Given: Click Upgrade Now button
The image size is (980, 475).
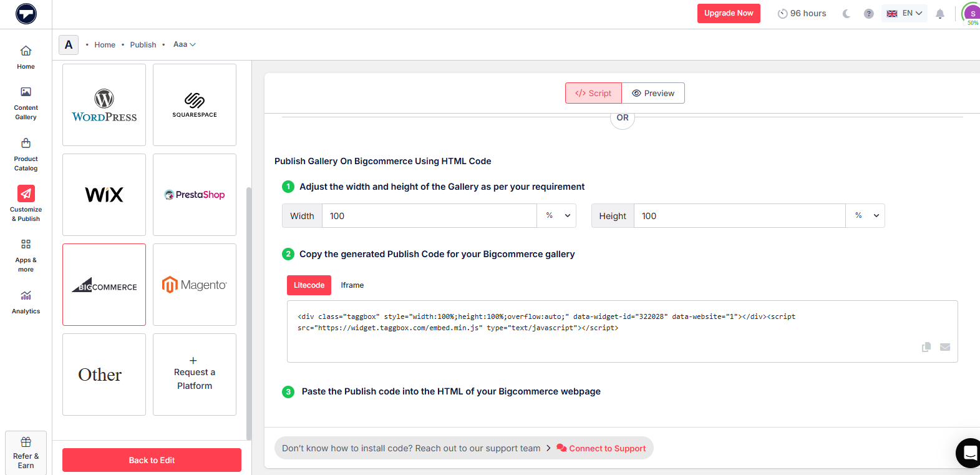Looking at the screenshot, I should [729, 13].
